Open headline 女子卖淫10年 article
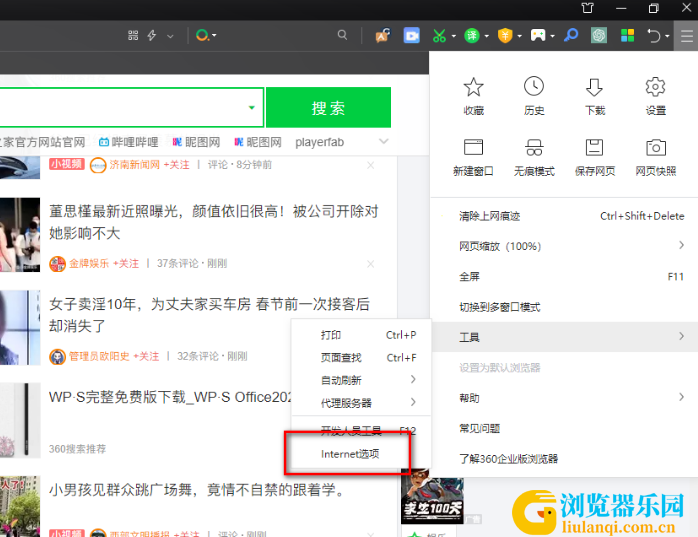The height and width of the screenshot is (537, 698). [209, 315]
